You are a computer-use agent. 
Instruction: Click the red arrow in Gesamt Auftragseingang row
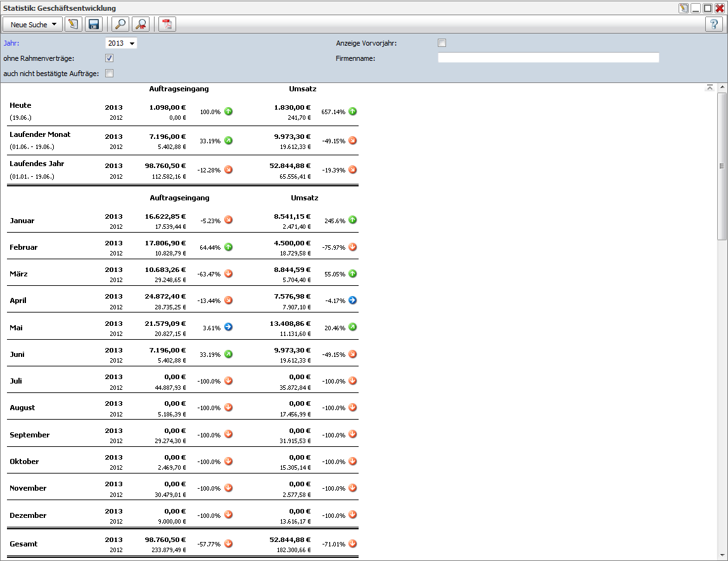coord(229,543)
